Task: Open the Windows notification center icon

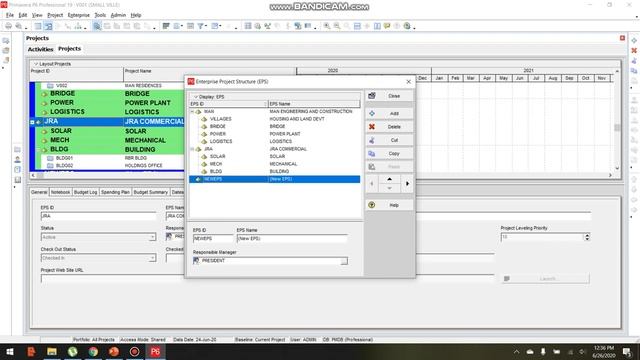Action: click(627, 351)
